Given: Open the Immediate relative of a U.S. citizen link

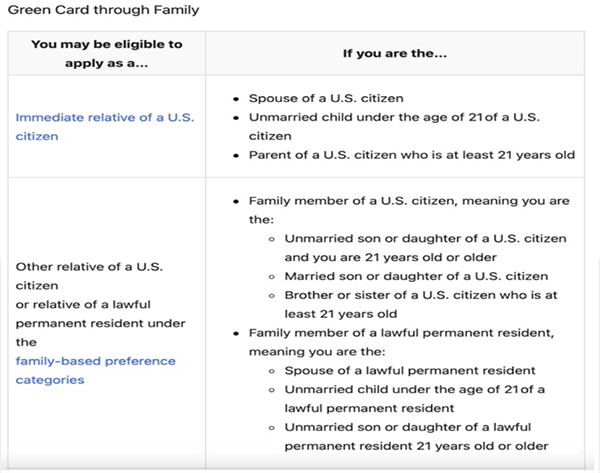Looking at the screenshot, I should (x=105, y=127).
